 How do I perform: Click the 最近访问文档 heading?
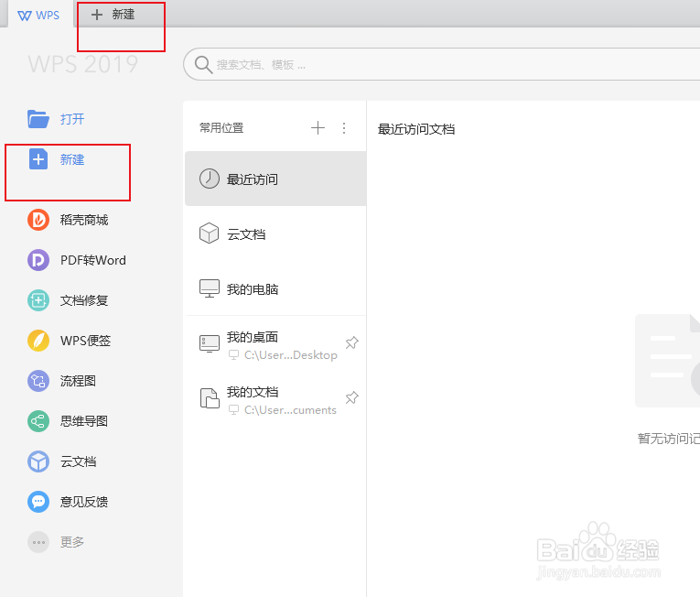416,129
